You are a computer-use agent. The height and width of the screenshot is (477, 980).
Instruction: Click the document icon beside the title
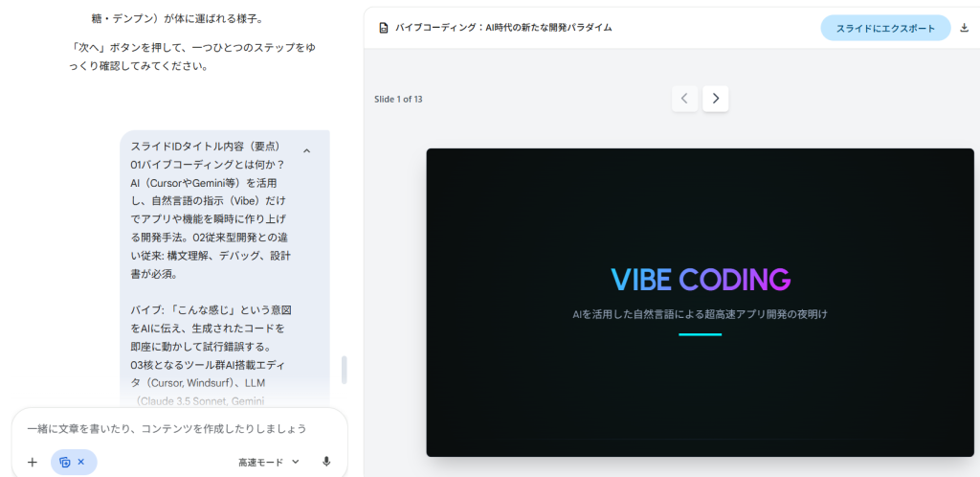(384, 28)
